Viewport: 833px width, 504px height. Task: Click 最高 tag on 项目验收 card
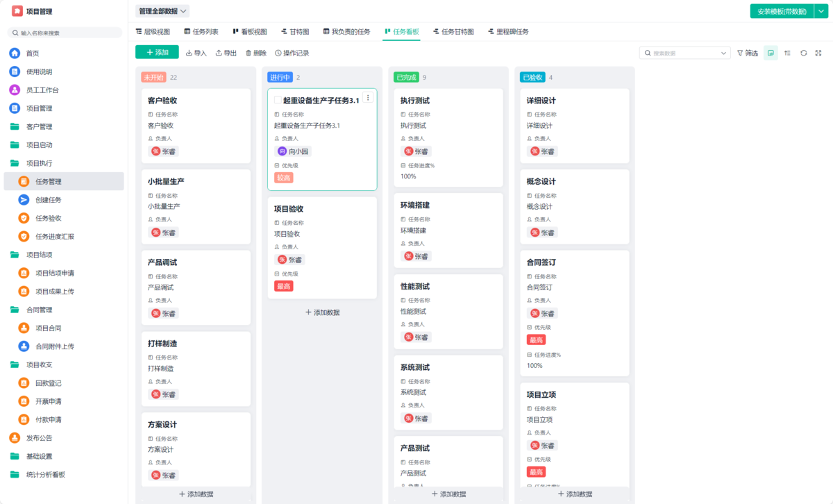284,286
